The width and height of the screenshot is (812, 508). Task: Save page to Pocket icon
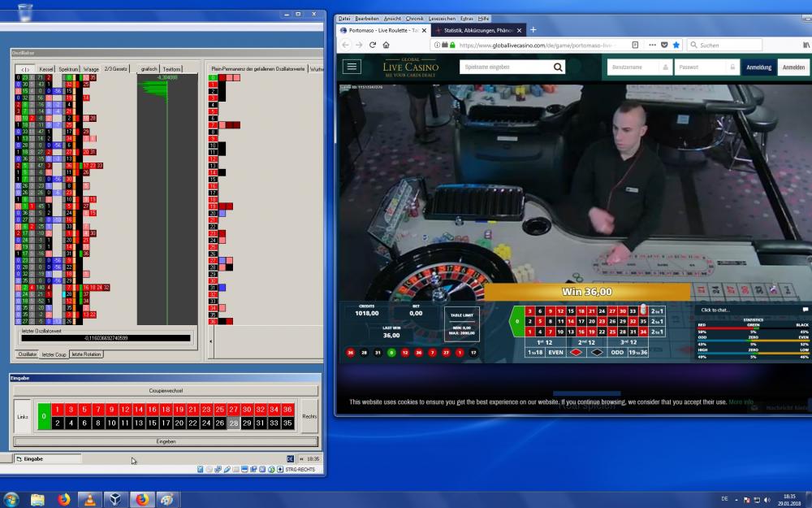[x=664, y=45]
